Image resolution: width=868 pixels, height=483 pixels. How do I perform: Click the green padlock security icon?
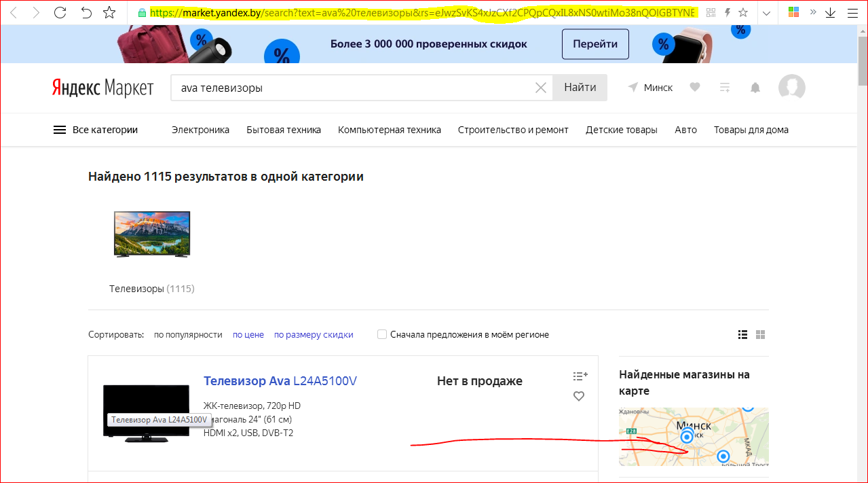[142, 12]
